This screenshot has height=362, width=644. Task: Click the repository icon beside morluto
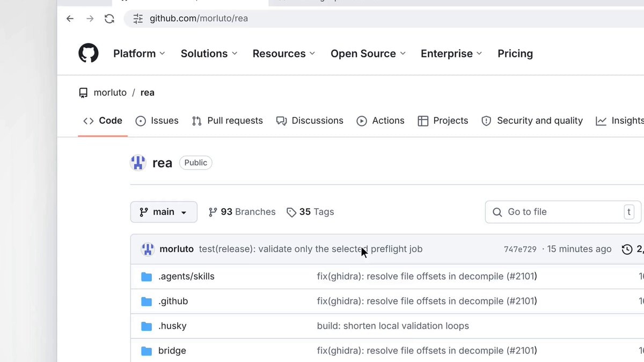pyautogui.click(x=83, y=93)
